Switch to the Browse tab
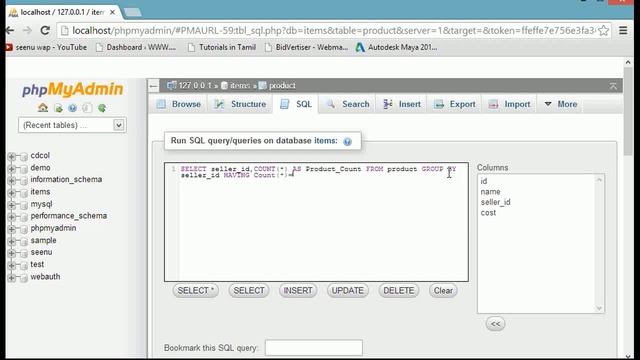This screenshot has height=360, width=640. (x=179, y=104)
